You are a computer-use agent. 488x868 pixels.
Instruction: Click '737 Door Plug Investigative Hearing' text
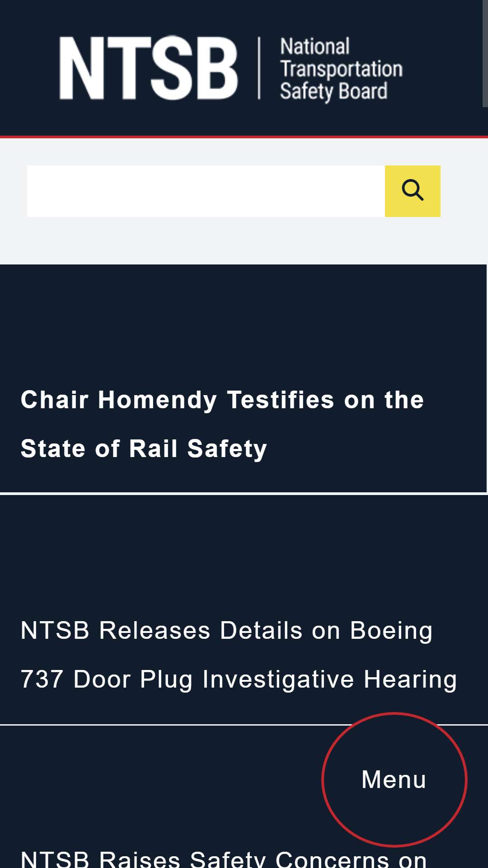(239, 679)
